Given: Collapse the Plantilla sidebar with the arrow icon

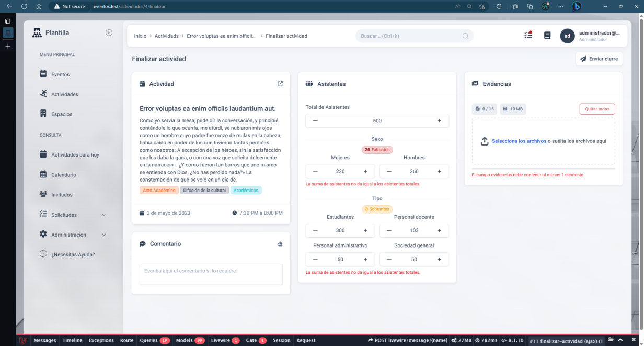Looking at the screenshot, I should coord(109,32).
